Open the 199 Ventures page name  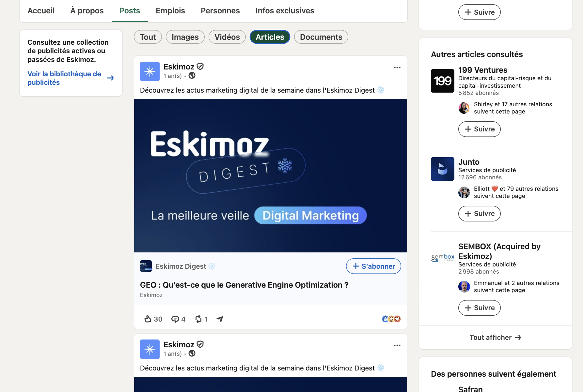click(x=483, y=70)
